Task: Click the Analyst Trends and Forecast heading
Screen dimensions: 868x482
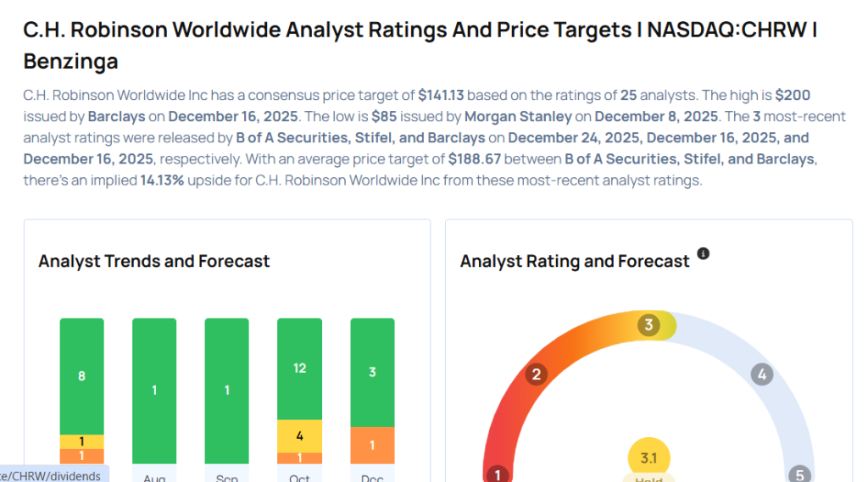Action: click(154, 261)
